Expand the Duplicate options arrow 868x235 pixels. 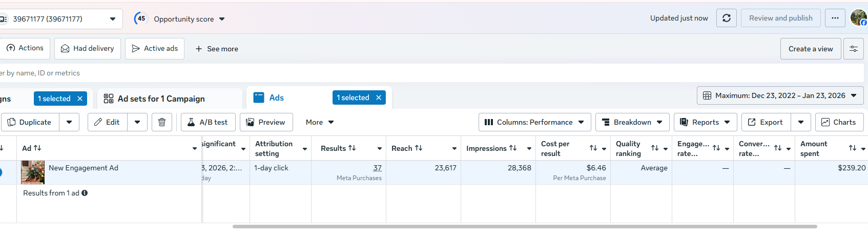point(69,122)
